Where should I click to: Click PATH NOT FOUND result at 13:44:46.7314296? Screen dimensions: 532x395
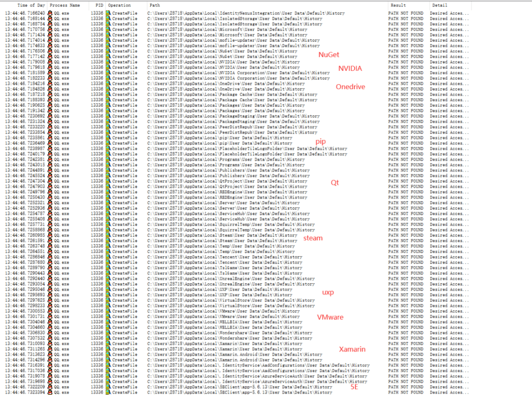(x=406, y=360)
